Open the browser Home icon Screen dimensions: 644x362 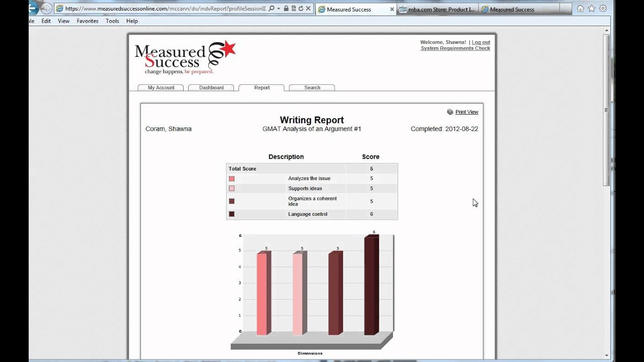(581, 9)
